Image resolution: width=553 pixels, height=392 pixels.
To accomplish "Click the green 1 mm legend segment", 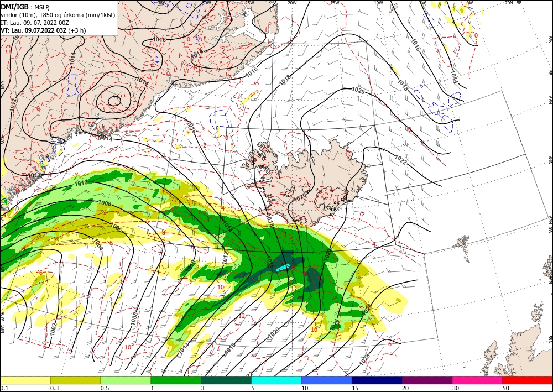I will pos(176,380).
